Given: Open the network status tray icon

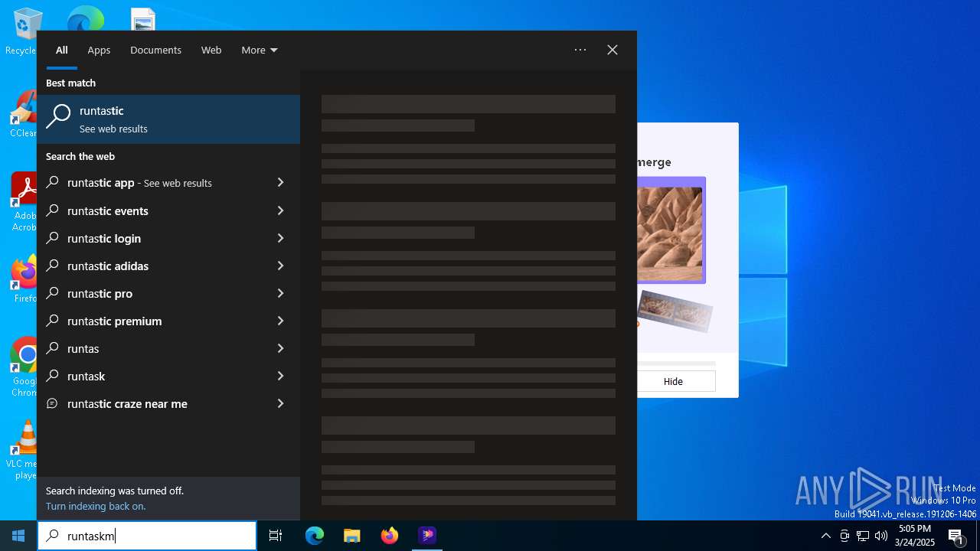Looking at the screenshot, I should (863, 536).
